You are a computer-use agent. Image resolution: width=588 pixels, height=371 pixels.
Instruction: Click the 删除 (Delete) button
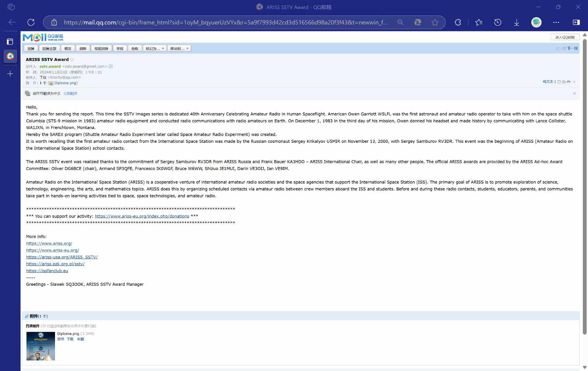click(83, 48)
